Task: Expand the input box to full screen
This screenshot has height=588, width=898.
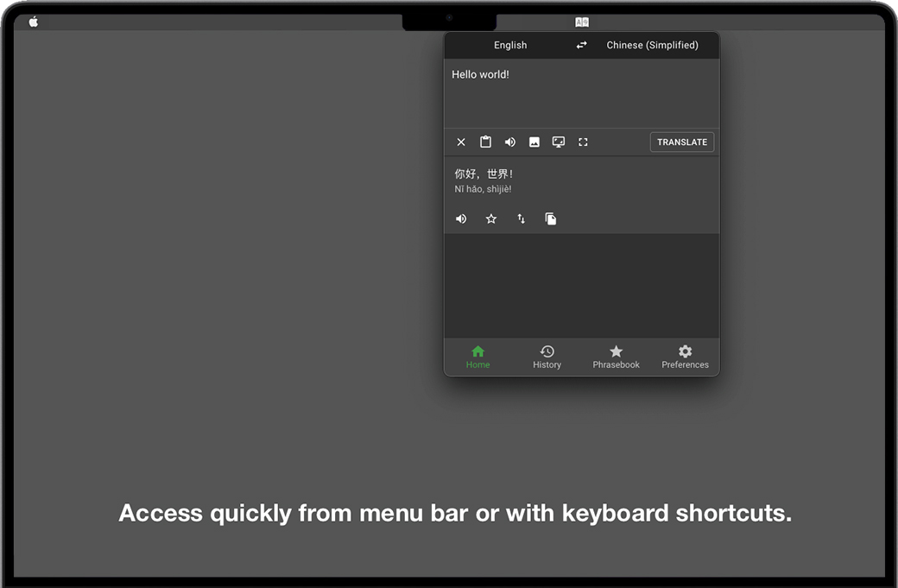Action: pos(583,142)
